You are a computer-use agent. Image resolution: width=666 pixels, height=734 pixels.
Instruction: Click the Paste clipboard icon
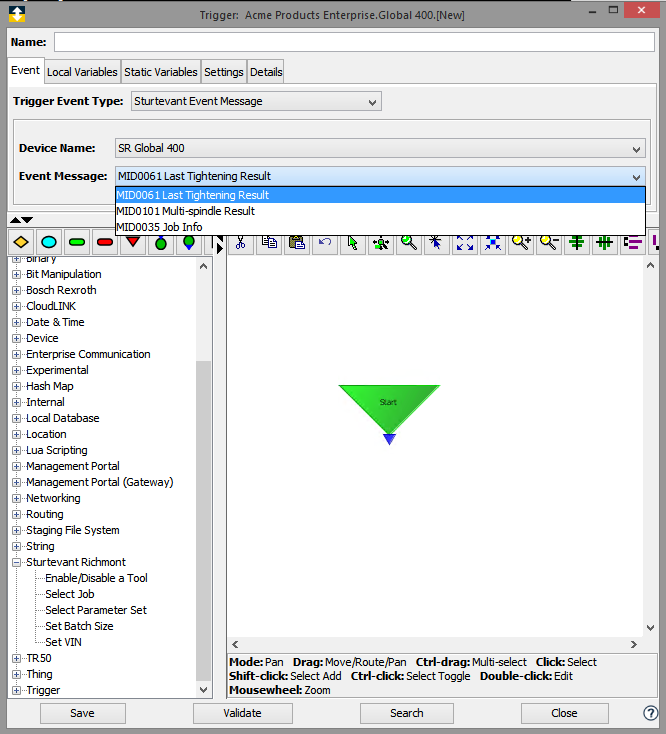[x=297, y=242]
